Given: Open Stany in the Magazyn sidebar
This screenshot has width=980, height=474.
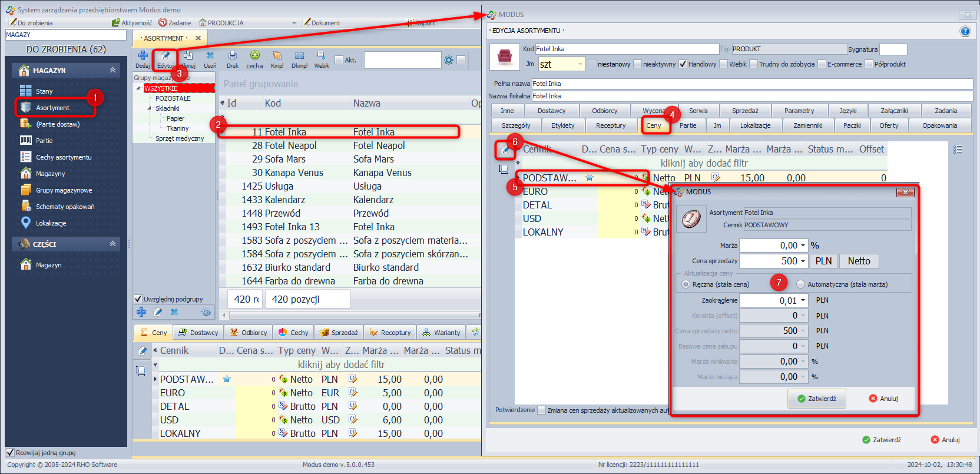Looking at the screenshot, I should pyautogui.click(x=44, y=91).
